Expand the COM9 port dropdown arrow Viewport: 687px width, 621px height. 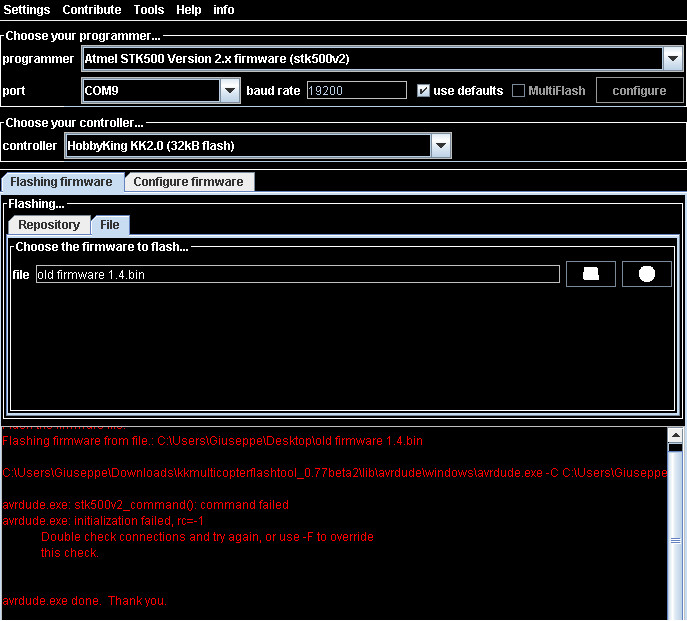(230, 91)
